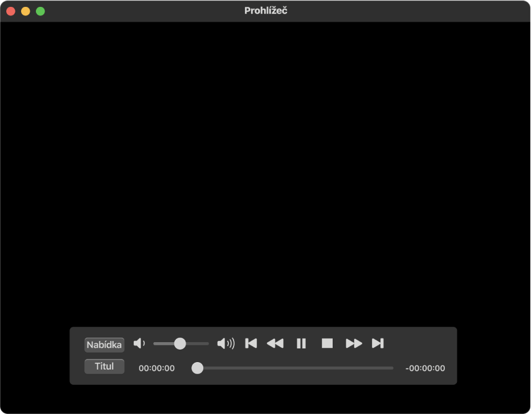Click the elapsed time 00:00:00

(x=157, y=368)
